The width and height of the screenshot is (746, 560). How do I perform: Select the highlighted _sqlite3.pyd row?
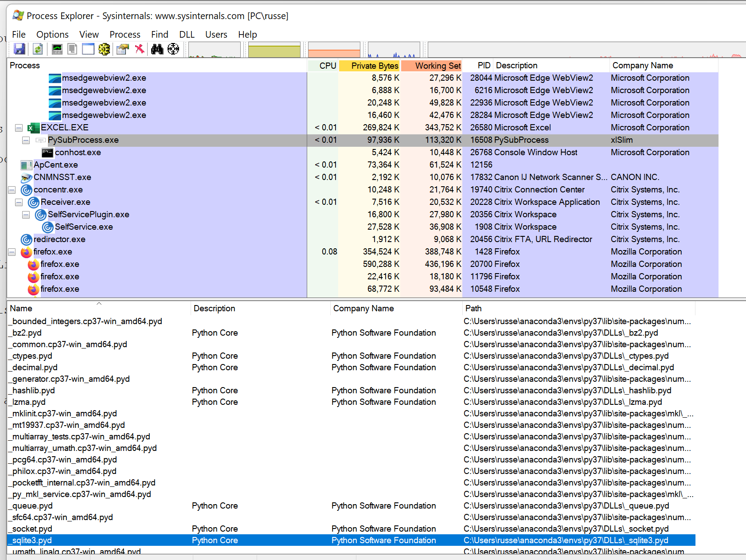[351, 540]
